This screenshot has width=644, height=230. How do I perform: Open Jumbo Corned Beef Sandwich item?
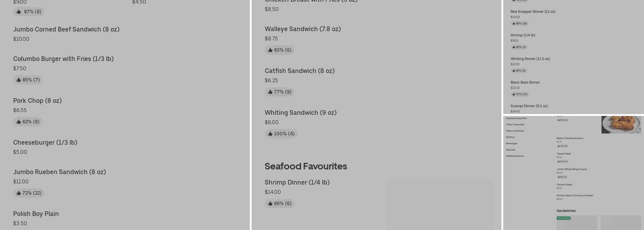coord(66,29)
